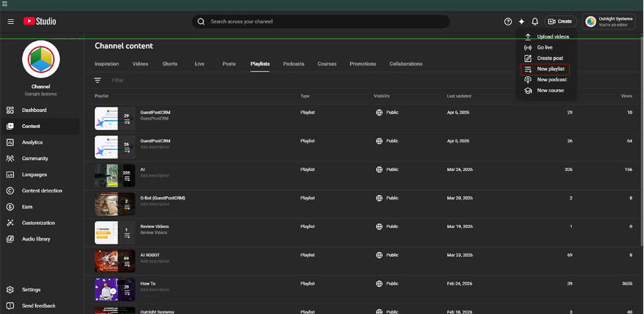Switch to the Shorts tab
Screen dimensions: 644x314
pyautogui.click(x=170, y=64)
